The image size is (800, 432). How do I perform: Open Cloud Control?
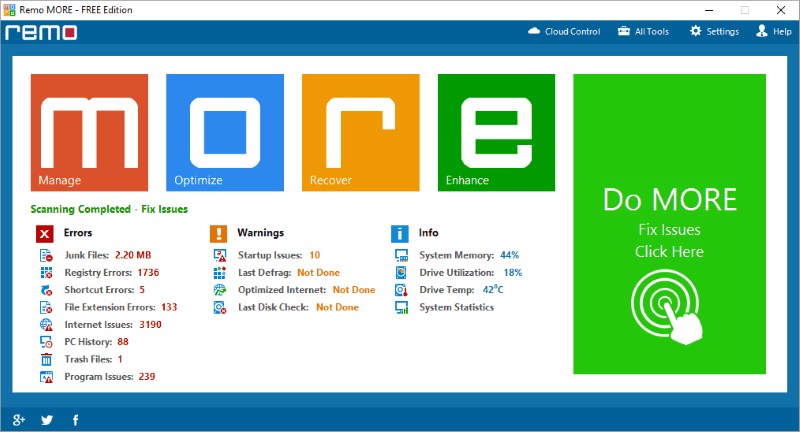[x=564, y=32]
